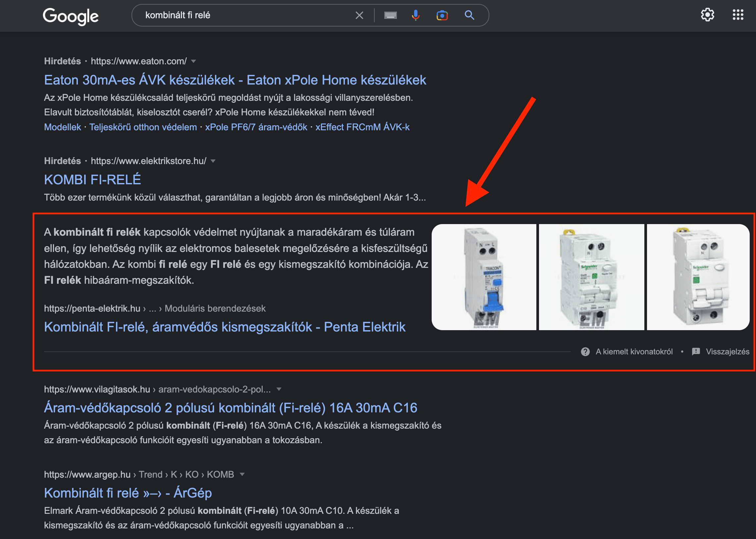Expand the dropdown arrow next to argep.hu URL

(x=242, y=474)
